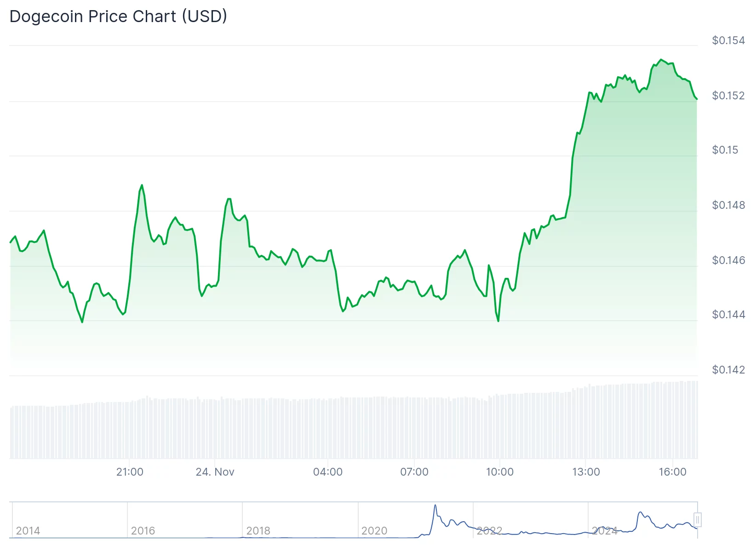756x552 pixels.
Task: Click the 2022 label in the navigator timeline
Action: [489, 531]
